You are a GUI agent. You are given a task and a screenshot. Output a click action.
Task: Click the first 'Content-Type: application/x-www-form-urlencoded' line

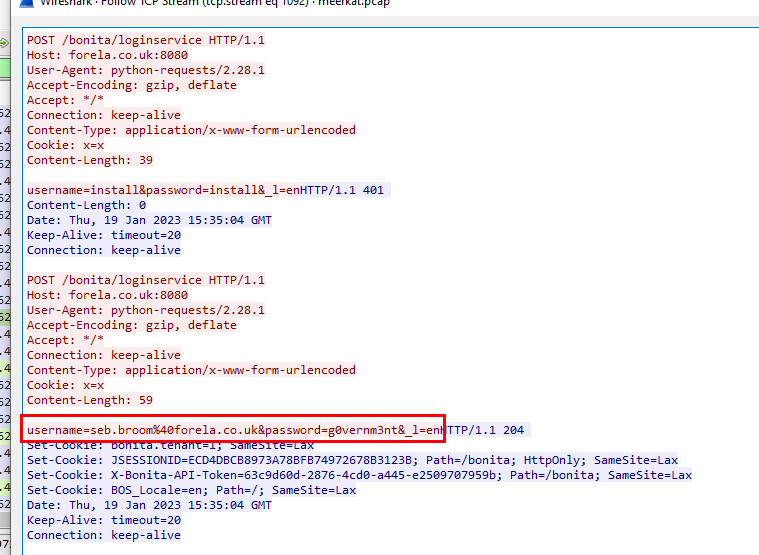191,130
